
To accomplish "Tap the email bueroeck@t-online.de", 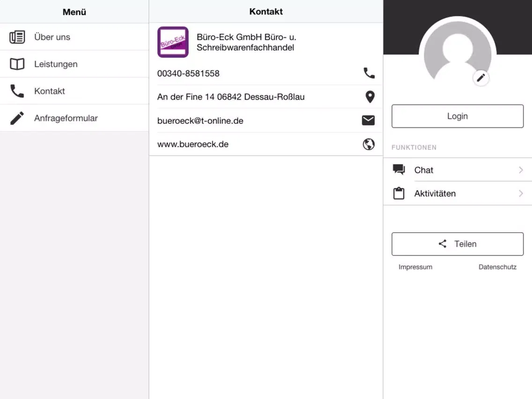I will (200, 121).
